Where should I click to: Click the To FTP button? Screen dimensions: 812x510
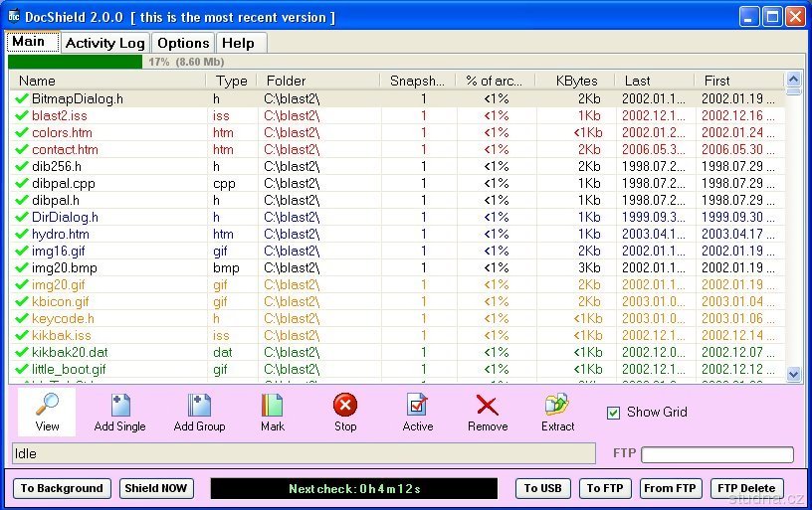pos(604,488)
